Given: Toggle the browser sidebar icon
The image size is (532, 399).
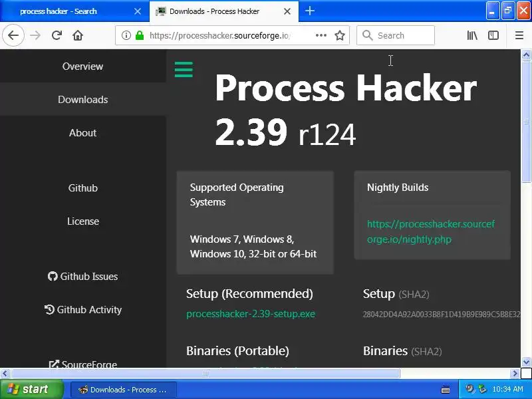Looking at the screenshot, I should click(x=493, y=35).
